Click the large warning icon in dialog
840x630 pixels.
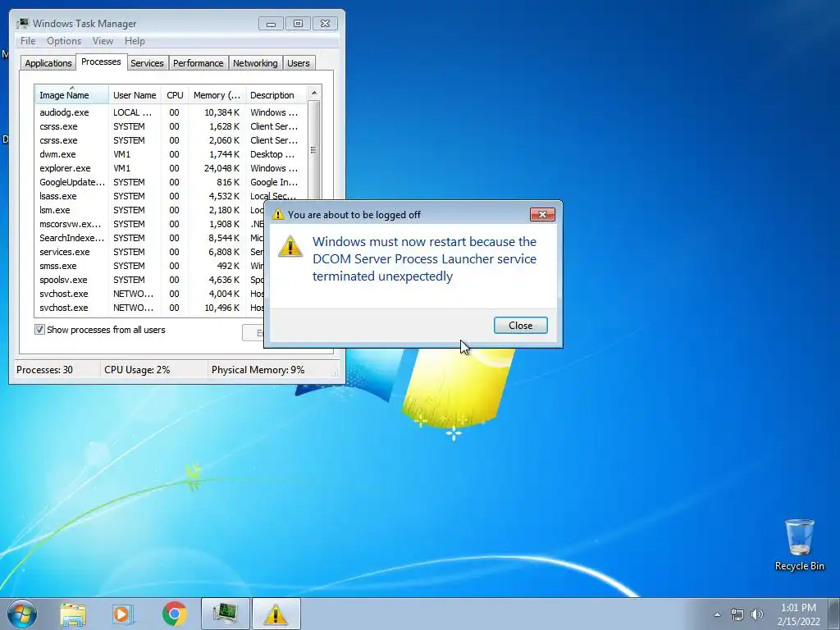point(290,246)
